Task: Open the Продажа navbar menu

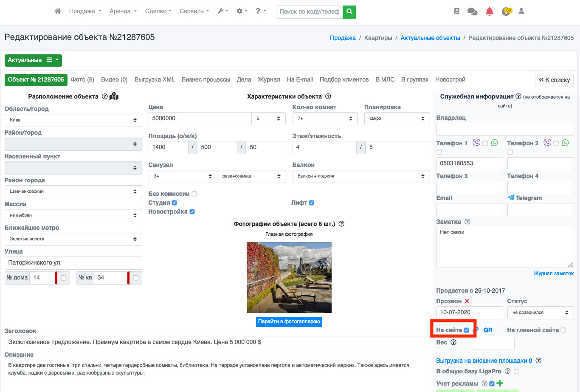Action: (85, 11)
